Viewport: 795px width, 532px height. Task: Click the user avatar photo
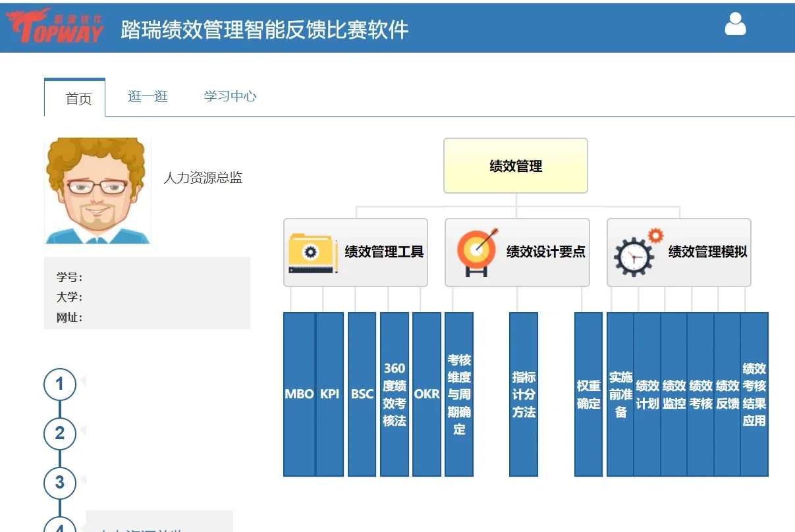pyautogui.click(x=97, y=190)
